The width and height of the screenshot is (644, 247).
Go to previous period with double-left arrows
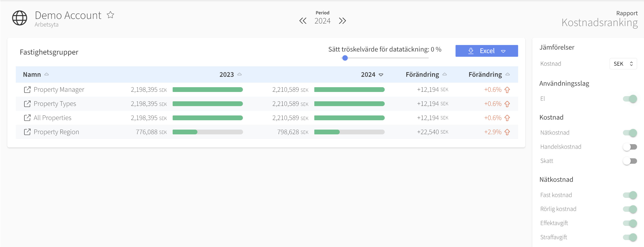click(x=303, y=21)
